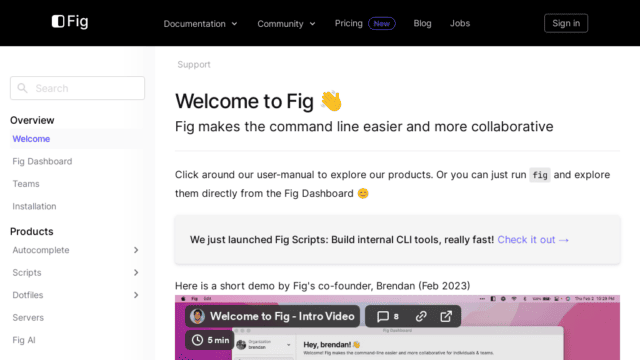Open Scripts in the sidebar

pyautogui.click(x=27, y=272)
